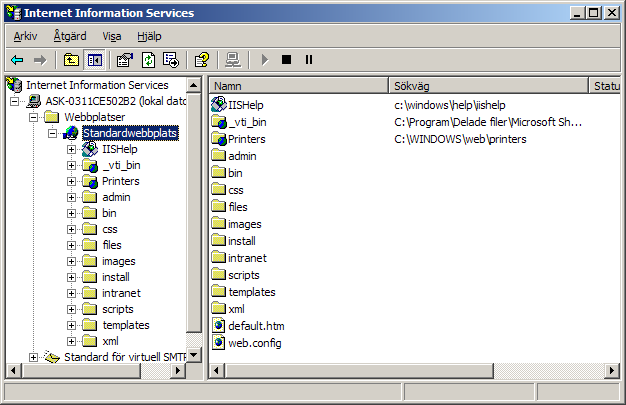Select images in the list pane
The height and width of the screenshot is (405, 626).
[244, 224]
